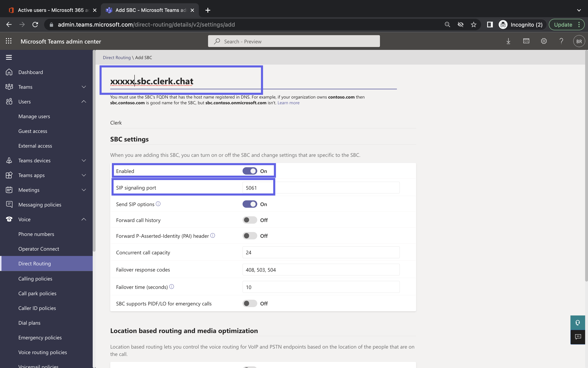This screenshot has height=368, width=588.
Task: Open the settings gear icon
Action: [x=544, y=41]
